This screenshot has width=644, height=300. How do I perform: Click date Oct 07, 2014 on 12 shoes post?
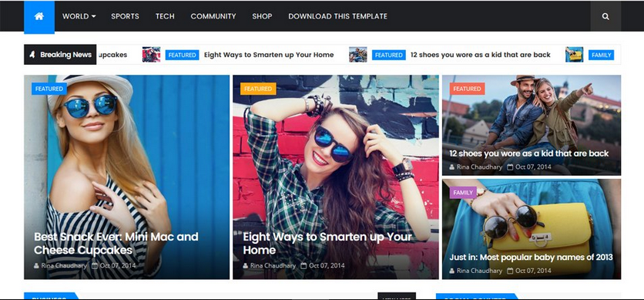[x=533, y=167]
